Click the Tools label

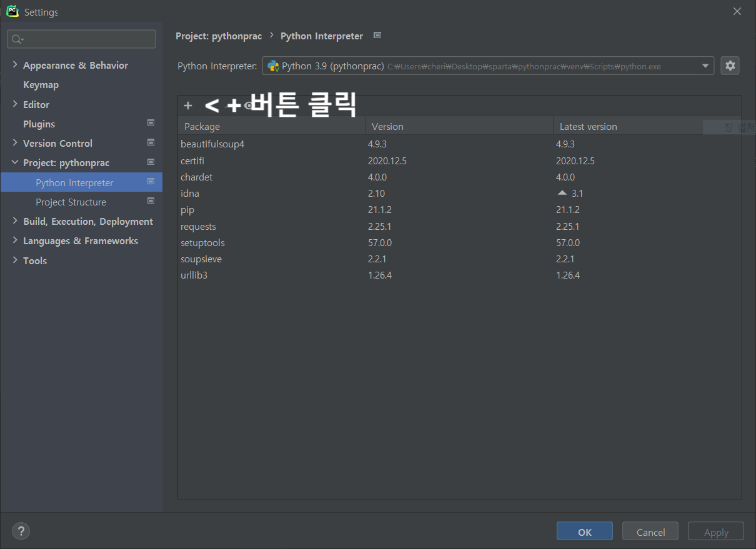click(35, 260)
